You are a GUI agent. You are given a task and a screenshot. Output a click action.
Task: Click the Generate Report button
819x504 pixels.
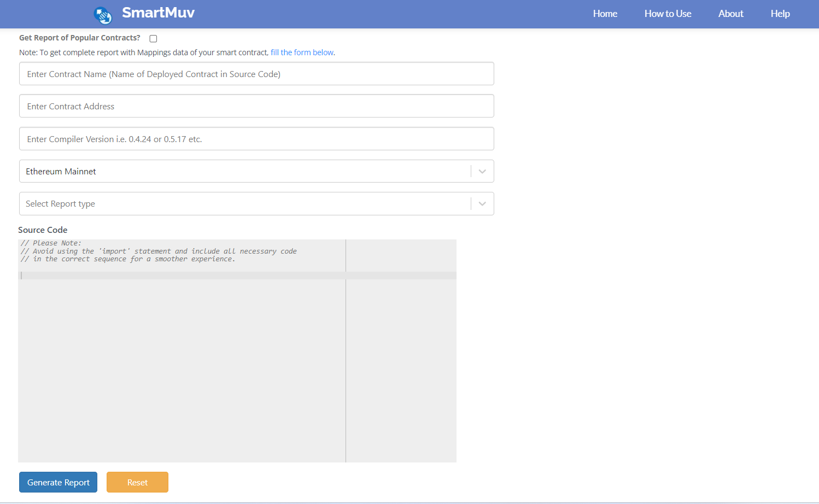pyautogui.click(x=58, y=482)
